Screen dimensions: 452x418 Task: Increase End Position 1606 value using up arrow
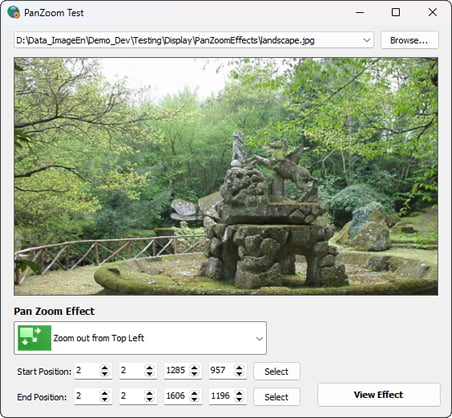coord(194,393)
